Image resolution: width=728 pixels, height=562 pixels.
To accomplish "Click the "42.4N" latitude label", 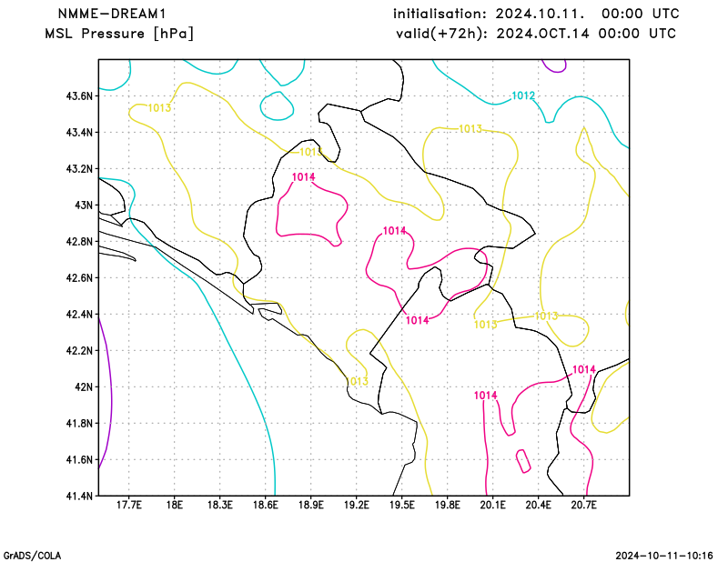I will 79,315.
